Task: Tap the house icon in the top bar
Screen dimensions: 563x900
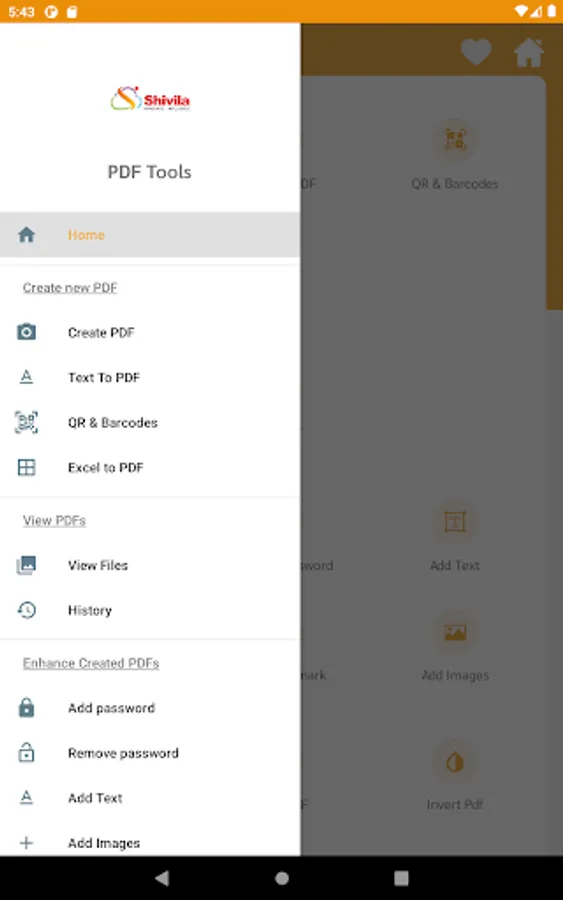Action: coord(529,52)
